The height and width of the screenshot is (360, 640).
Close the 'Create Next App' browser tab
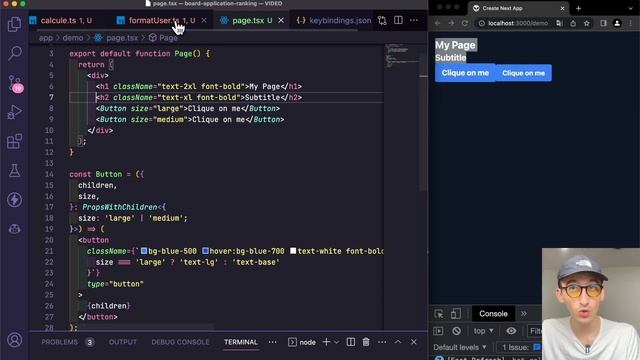pos(562,8)
